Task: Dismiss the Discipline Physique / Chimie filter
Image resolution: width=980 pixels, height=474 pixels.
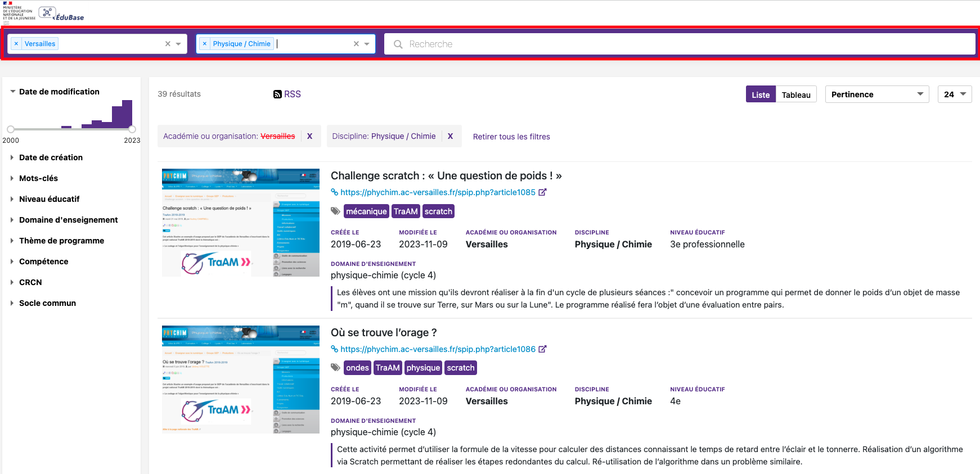Action: [450, 136]
